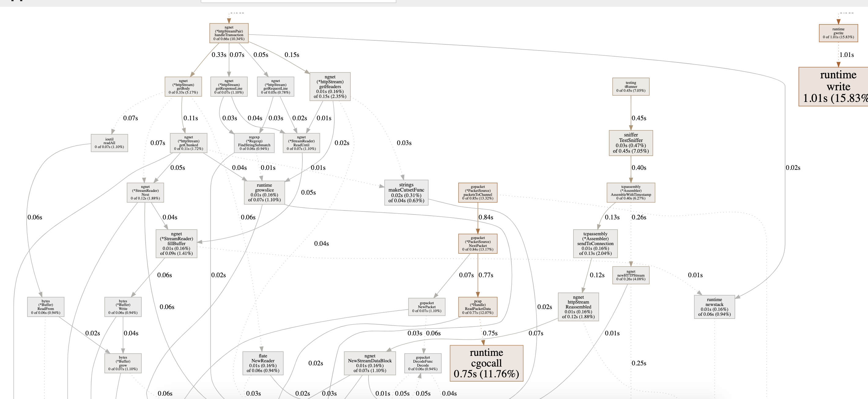This screenshot has height=399, width=868.
Task: Select the httpStream getHeaders node
Action: pyautogui.click(x=330, y=87)
